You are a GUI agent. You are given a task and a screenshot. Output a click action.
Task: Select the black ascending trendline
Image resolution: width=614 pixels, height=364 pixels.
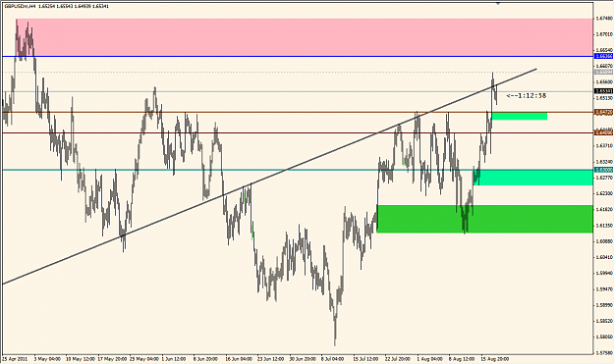point(269,177)
